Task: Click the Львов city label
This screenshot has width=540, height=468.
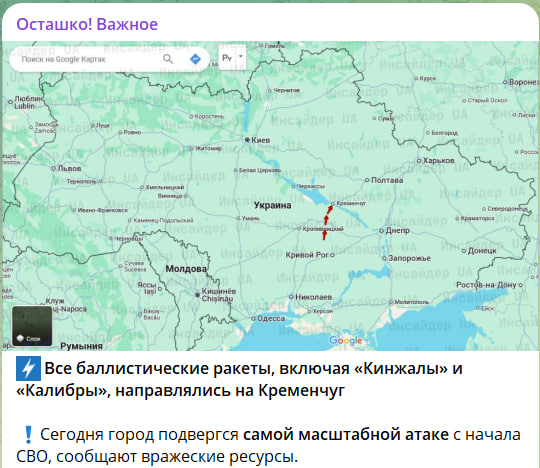Action: pos(70,168)
